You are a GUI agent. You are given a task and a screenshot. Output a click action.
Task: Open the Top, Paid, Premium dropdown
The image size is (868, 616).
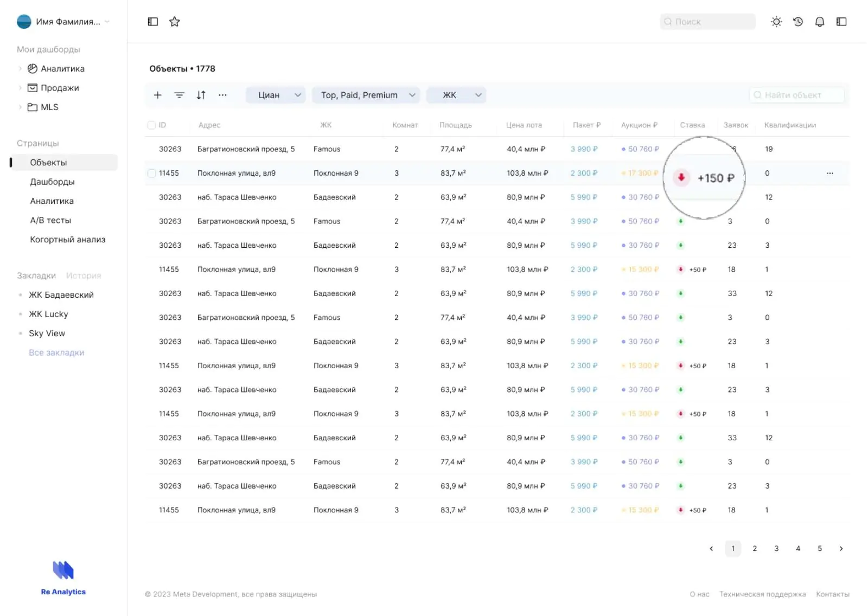coord(366,95)
